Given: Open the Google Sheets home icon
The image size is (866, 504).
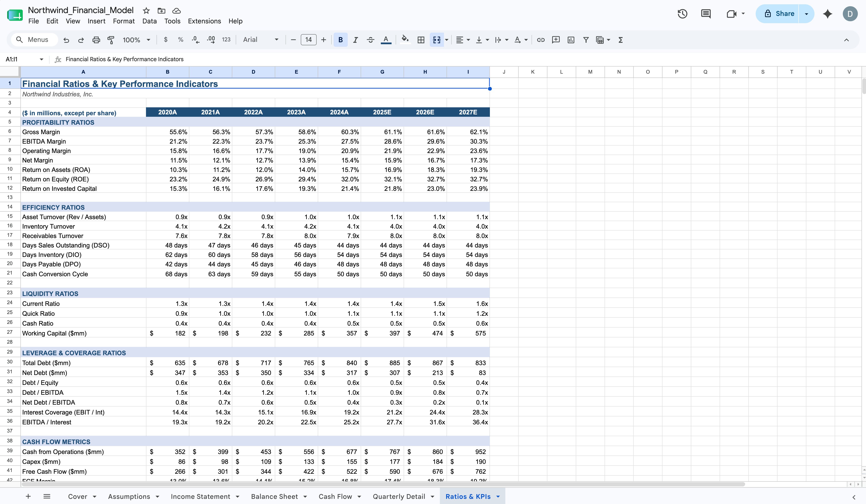Looking at the screenshot, I should pyautogui.click(x=15, y=15).
